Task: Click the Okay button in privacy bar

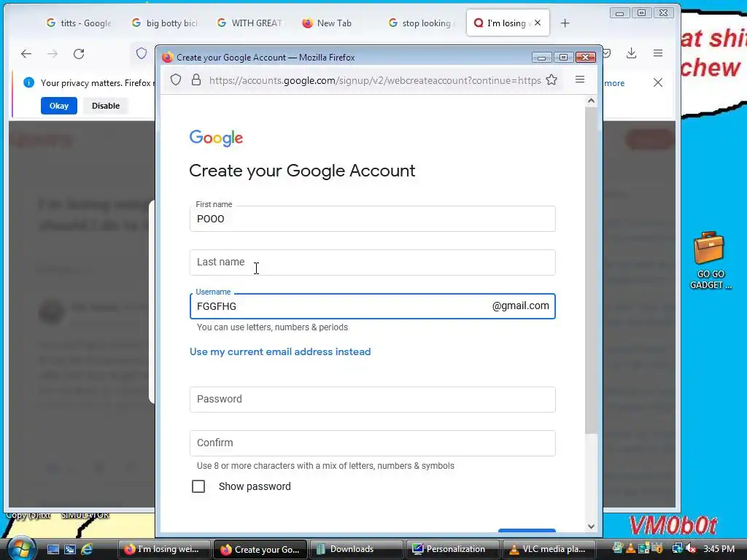Action: click(59, 106)
